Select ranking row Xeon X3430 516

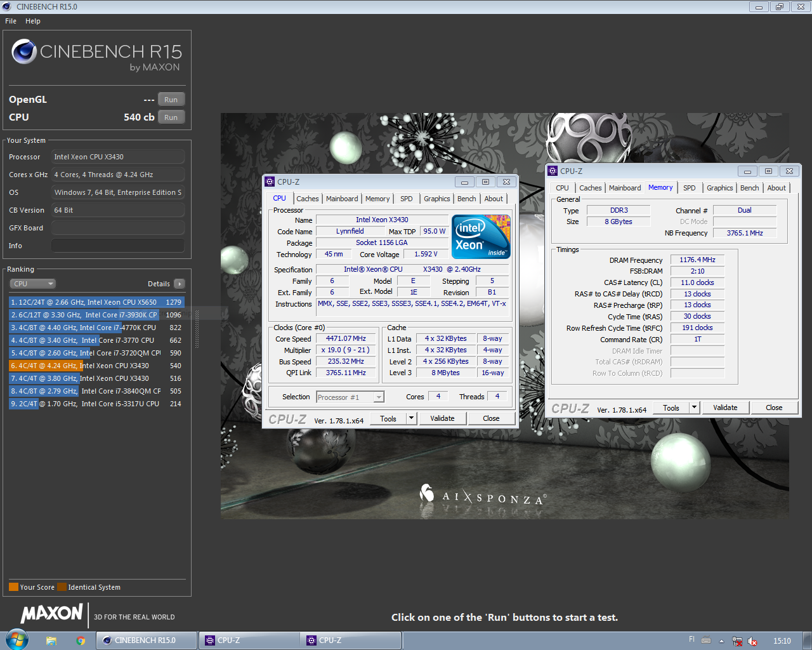(96, 378)
